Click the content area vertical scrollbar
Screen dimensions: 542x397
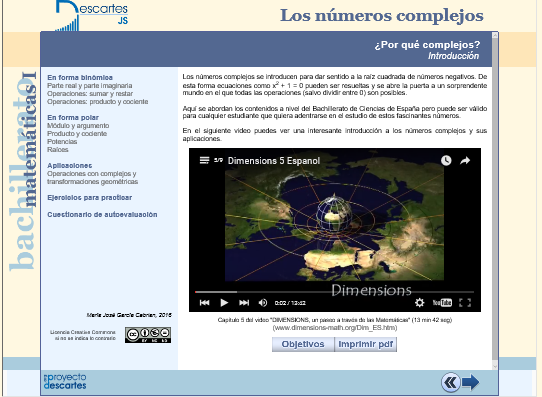click(x=495, y=200)
